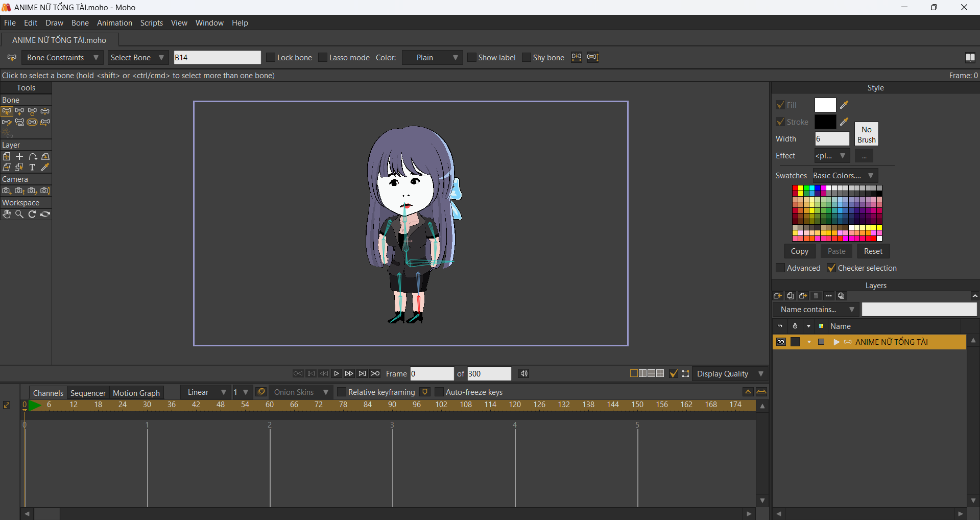This screenshot has width=980, height=520.
Task: Click the Duplicate Layer icon
Action: [791, 296]
